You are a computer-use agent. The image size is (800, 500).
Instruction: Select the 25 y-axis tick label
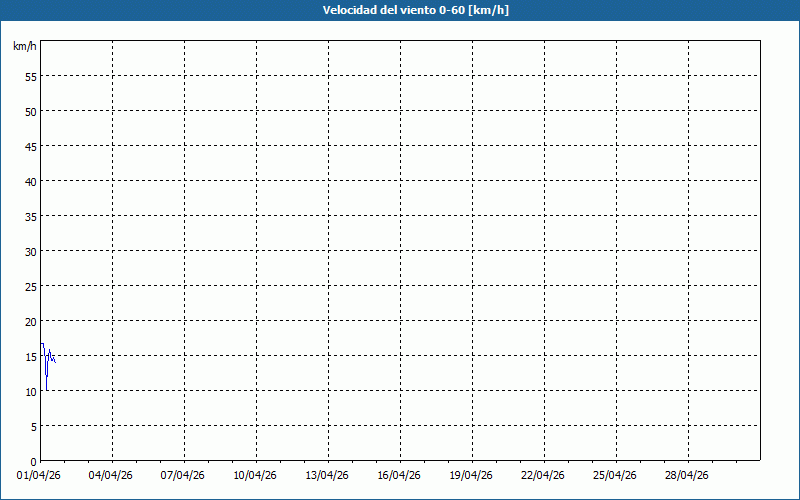point(31,286)
